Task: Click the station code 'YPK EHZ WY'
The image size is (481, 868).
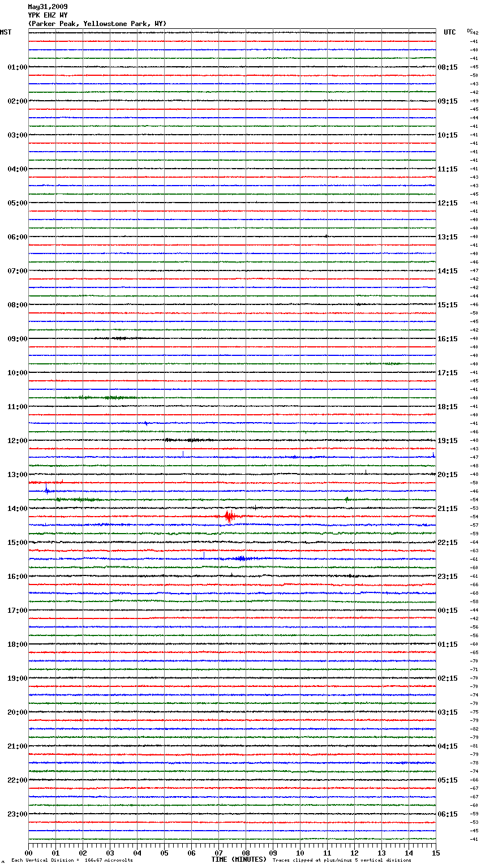Action: 48,15
